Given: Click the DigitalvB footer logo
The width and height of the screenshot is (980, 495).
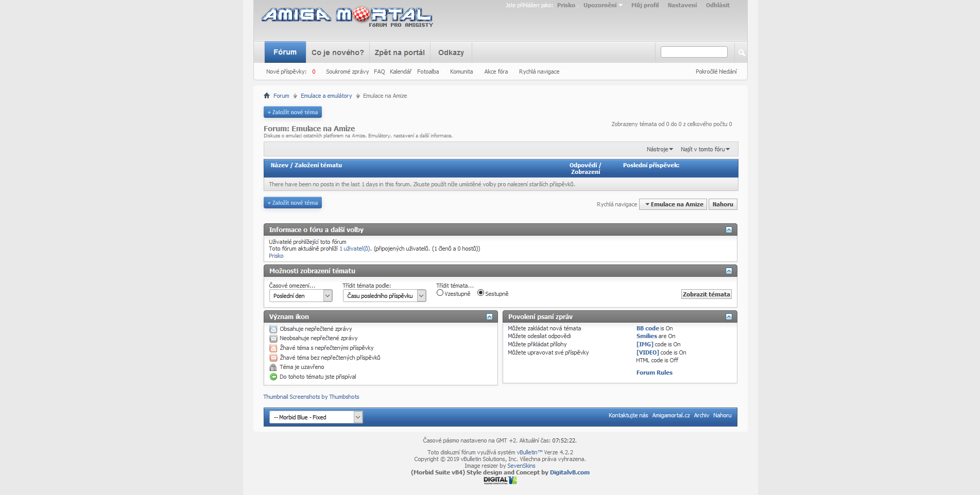Looking at the screenshot, I should pos(500,480).
